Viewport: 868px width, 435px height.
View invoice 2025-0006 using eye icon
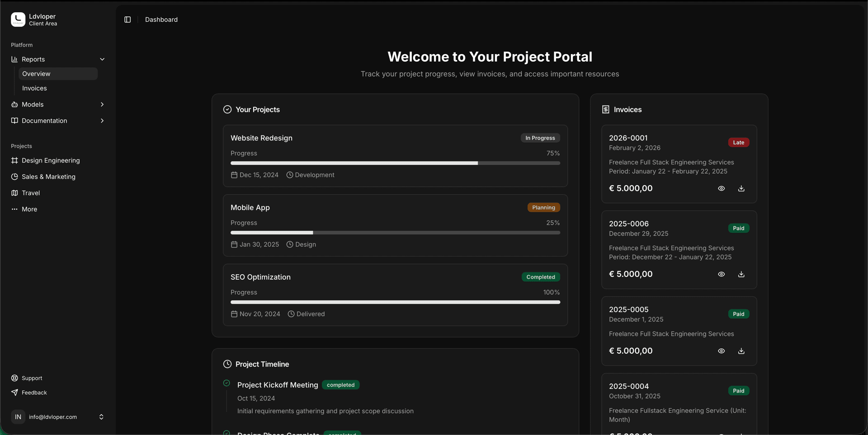click(721, 274)
